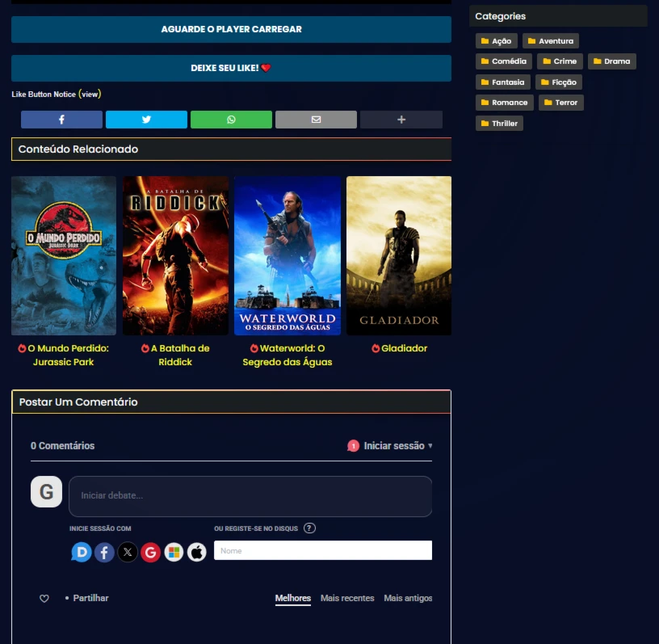Screen dimensions: 659x644
Task: Open the Gladiador poster
Action: [x=399, y=255]
